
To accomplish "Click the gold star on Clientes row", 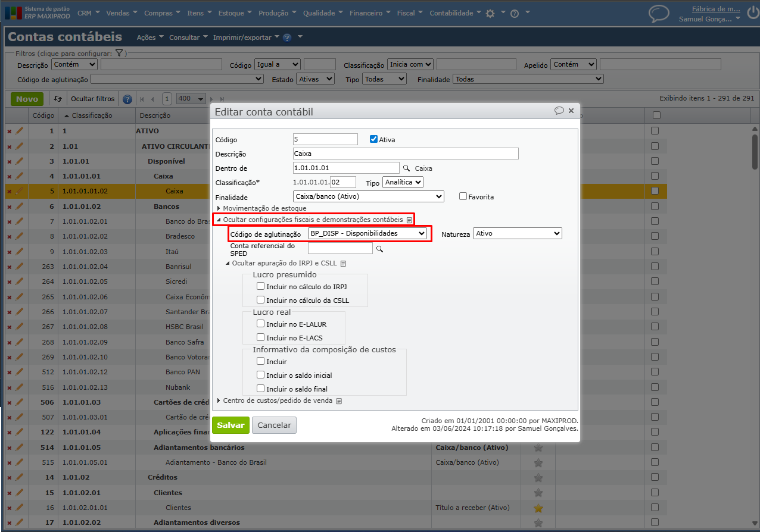I will (538, 508).
